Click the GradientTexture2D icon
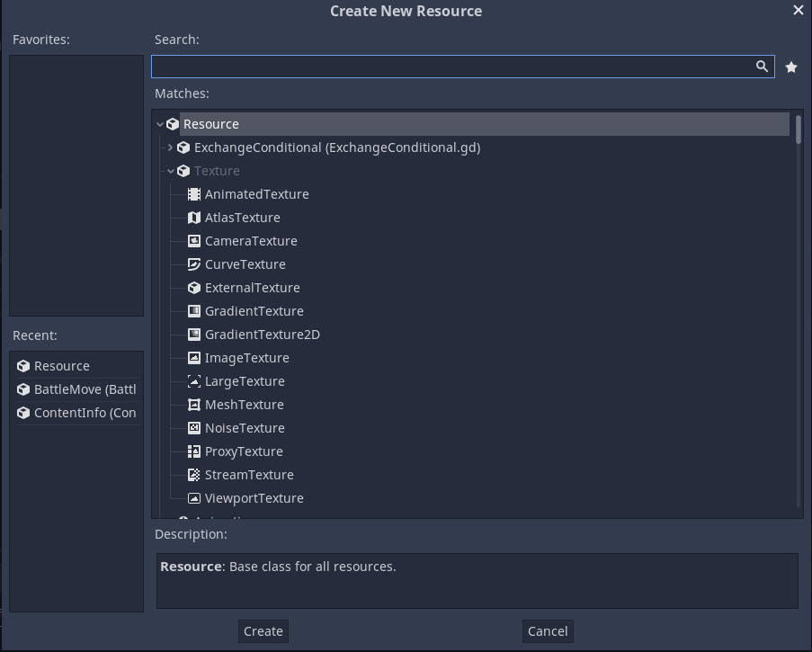The height and width of the screenshot is (652, 812). click(193, 334)
